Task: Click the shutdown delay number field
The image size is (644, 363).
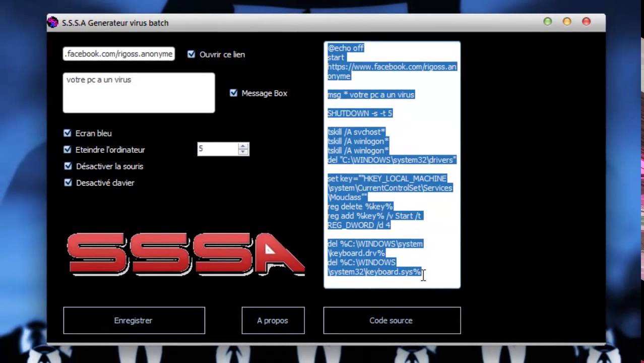Action: click(x=217, y=149)
